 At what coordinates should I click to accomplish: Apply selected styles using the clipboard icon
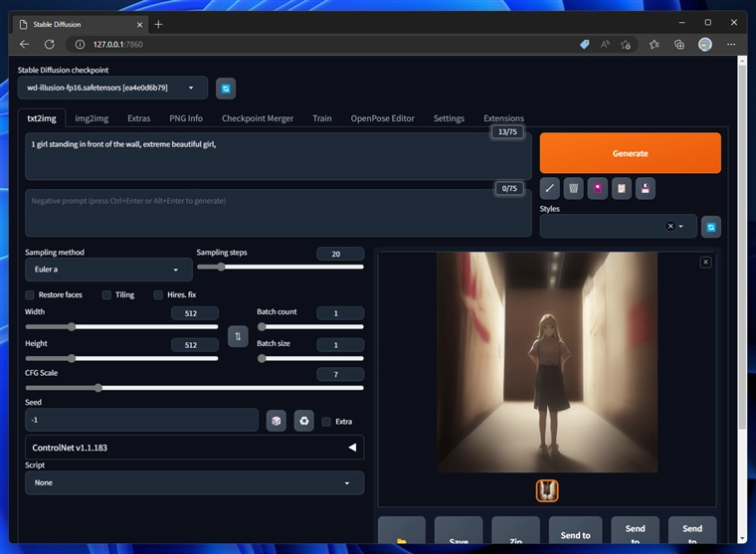[x=622, y=188]
